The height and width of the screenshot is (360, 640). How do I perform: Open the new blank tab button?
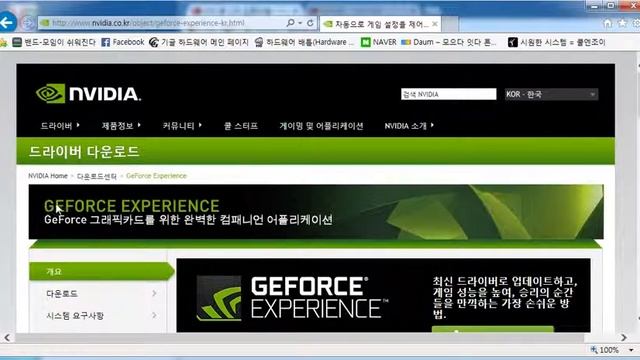click(x=450, y=24)
